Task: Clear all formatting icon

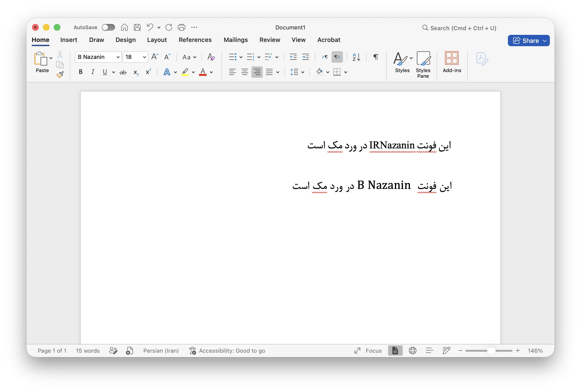Action: coord(211,57)
